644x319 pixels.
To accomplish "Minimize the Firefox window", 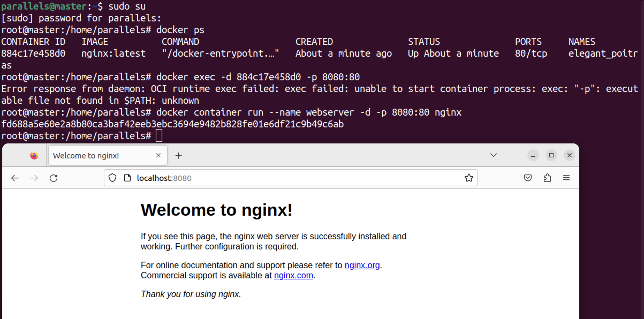I will (x=533, y=155).
